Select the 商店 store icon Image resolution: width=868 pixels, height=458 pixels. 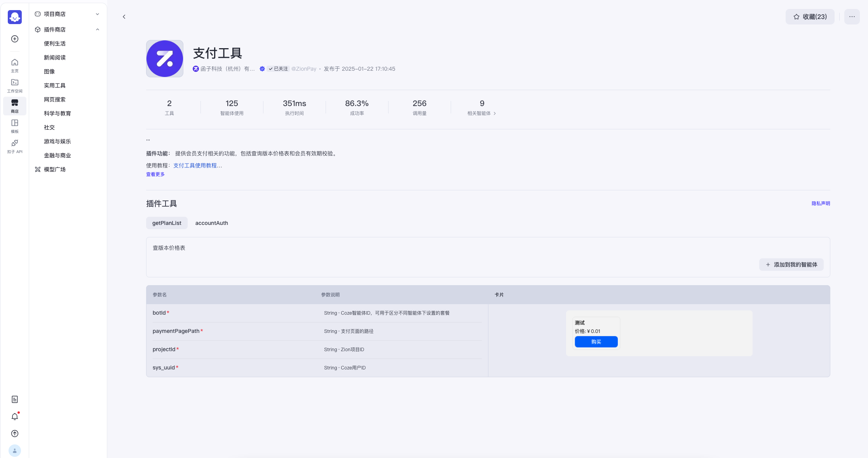[x=14, y=106]
